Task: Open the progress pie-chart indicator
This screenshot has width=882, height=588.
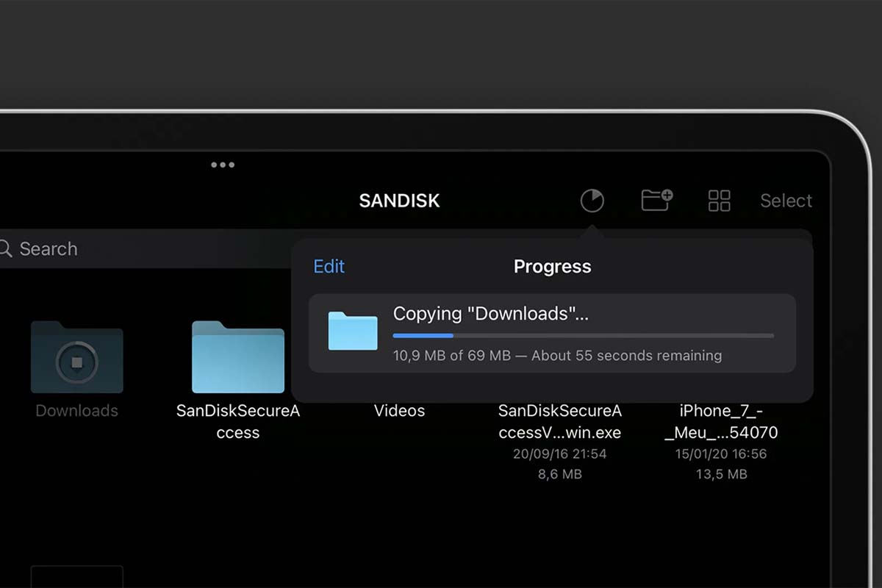Action: pyautogui.click(x=592, y=200)
